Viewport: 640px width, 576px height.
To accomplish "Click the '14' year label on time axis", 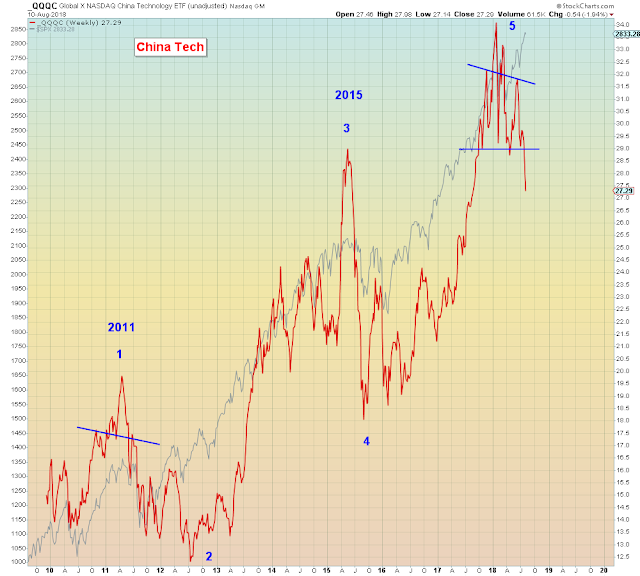I will (272, 570).
